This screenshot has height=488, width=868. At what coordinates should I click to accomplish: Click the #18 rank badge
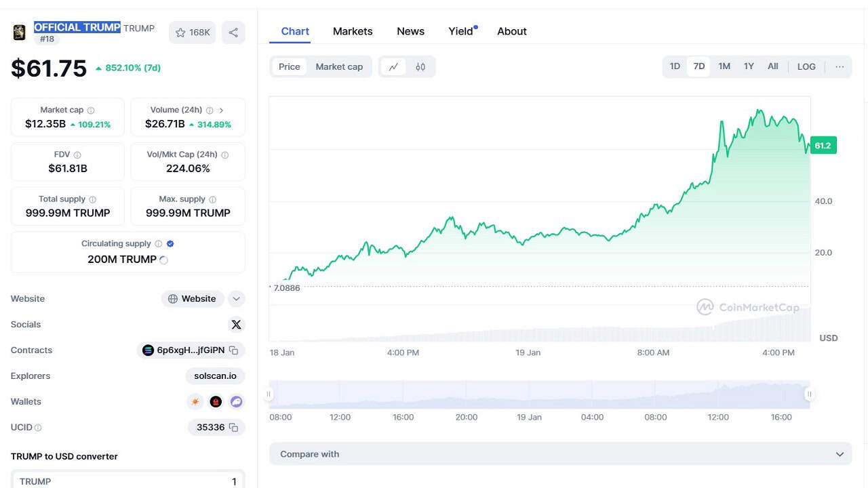(x=47, y=39)
